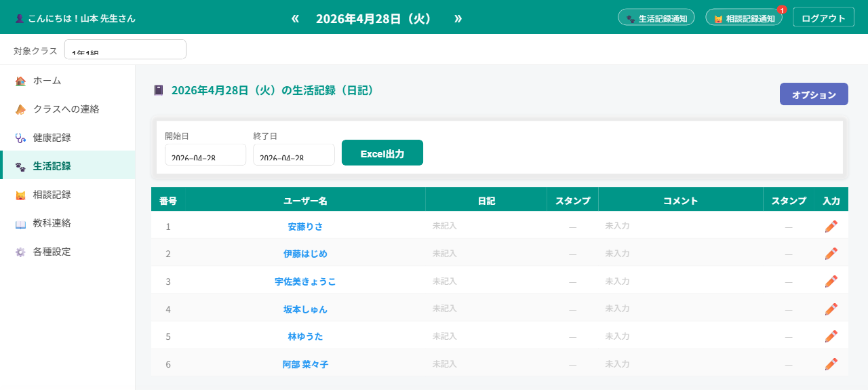
Task: Click the オプション button
Action: [x=814, y=94]
